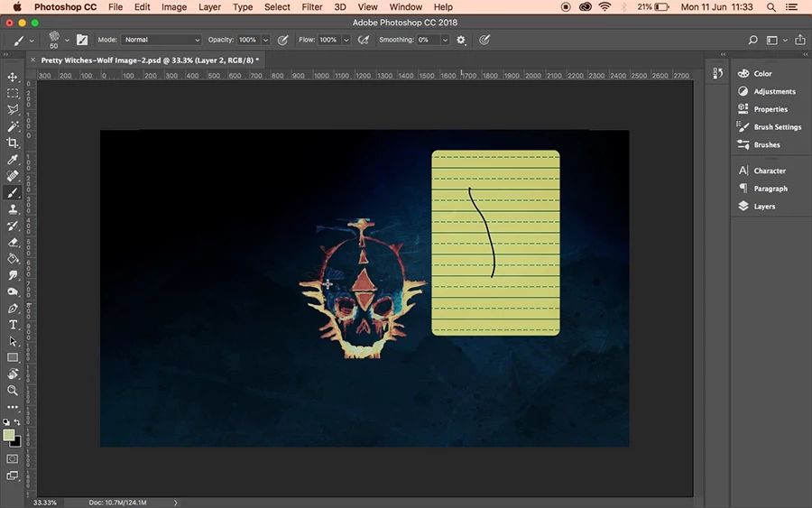812x508 pixels.
Task: Toggle pressure for opacity
Action: click(x=282, y=40)
